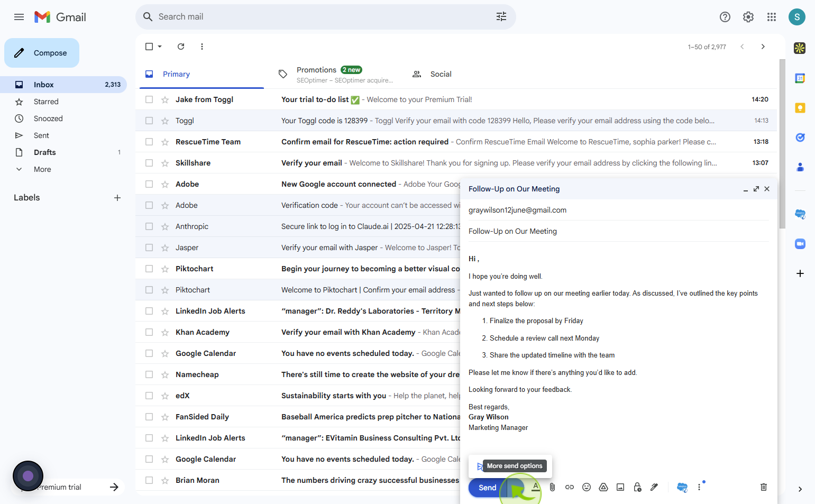Click the inbox vertical scrollbar
The width and height of the screenshot is (815, 504).
782,144
